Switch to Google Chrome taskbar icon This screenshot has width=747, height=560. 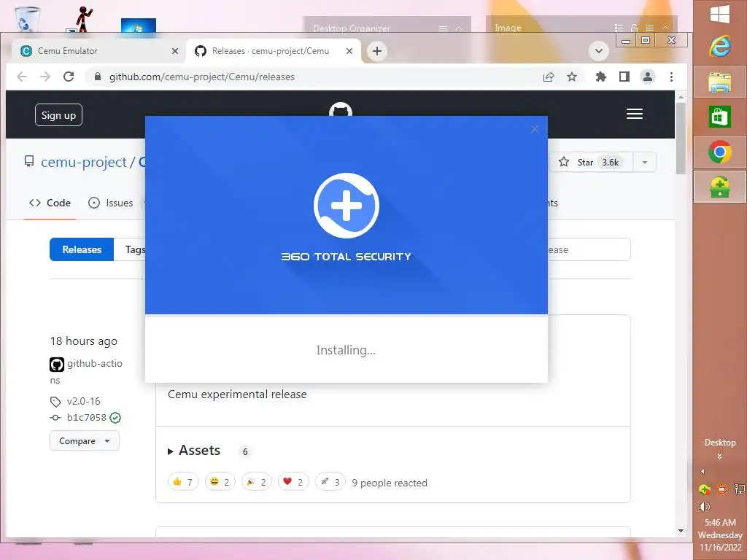pyautogui.click(x=720, y=152)
